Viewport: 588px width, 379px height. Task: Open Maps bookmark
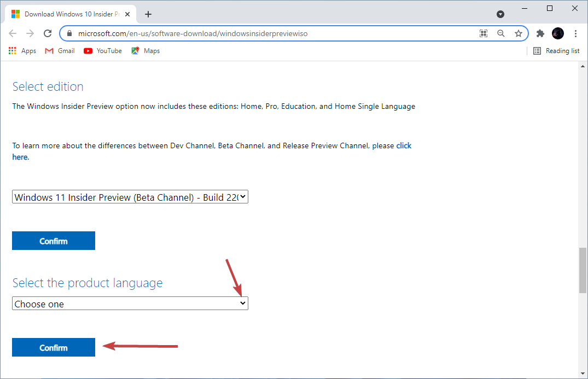click(x=145, y=51)
